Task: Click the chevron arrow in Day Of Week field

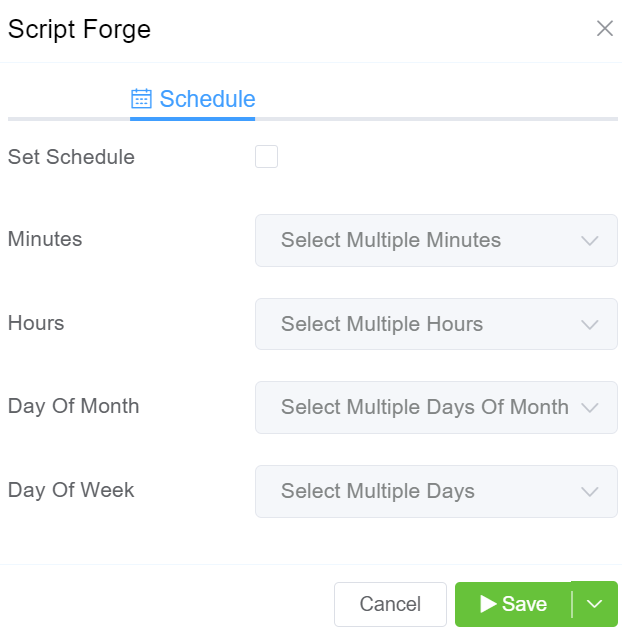Action: coord(590,492)
